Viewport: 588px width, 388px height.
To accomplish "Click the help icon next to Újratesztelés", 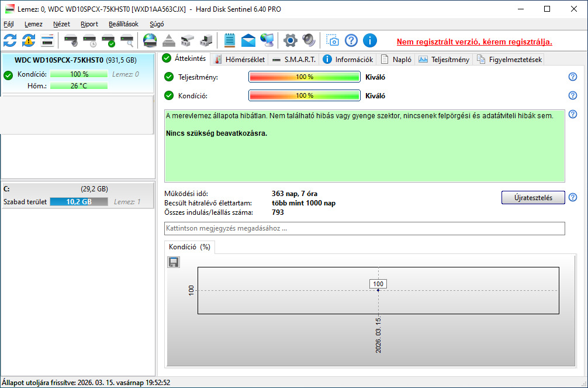I will (x=573, y=197).
